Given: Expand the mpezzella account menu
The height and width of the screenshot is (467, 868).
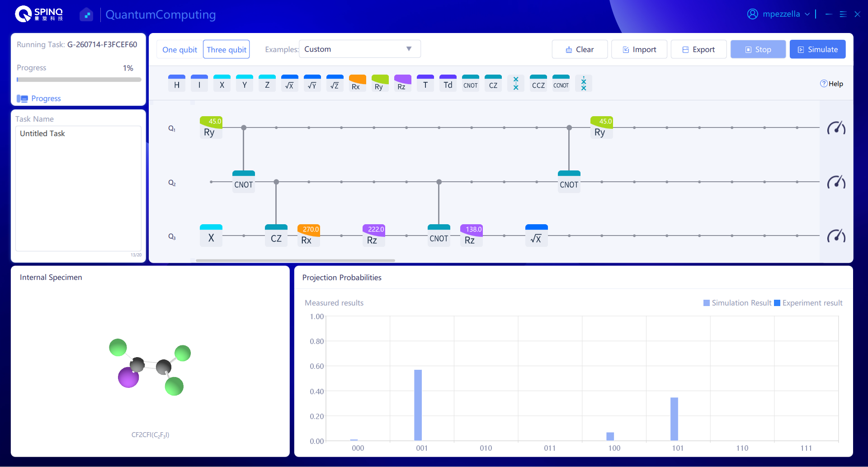Looking at the screenshot, I should tap(778, 14).
